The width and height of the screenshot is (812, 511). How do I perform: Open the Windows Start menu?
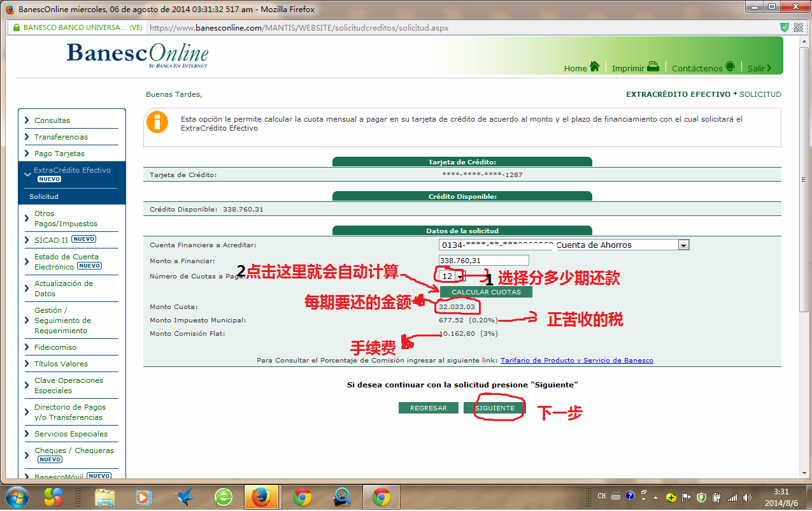[x=17, y=496]
